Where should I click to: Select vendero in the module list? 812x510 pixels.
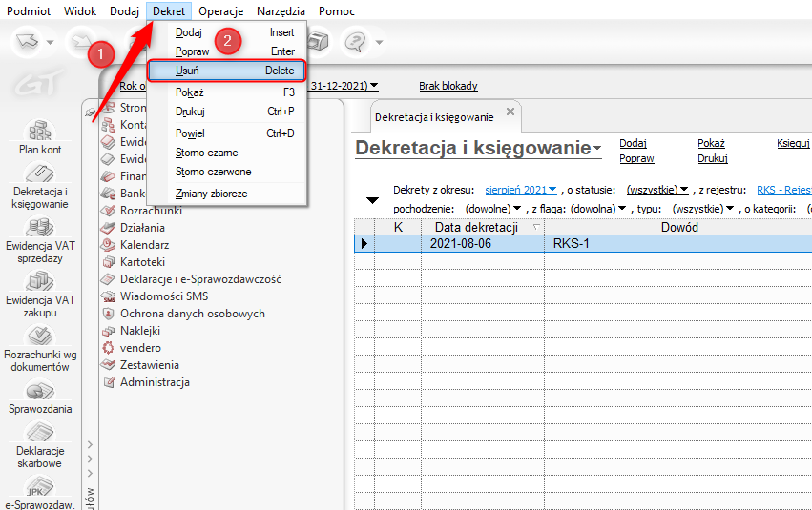(x=140, y=348)
